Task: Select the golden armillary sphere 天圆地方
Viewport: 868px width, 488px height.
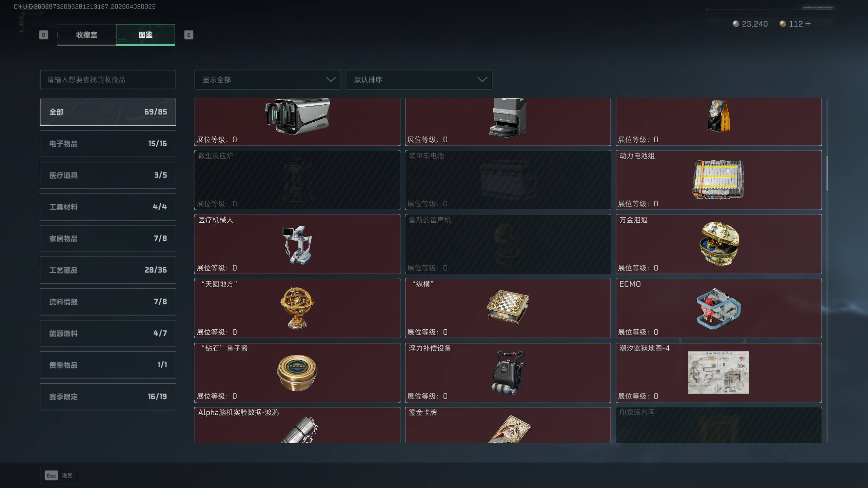Action: pyautogui.click(x=297, y=308)
